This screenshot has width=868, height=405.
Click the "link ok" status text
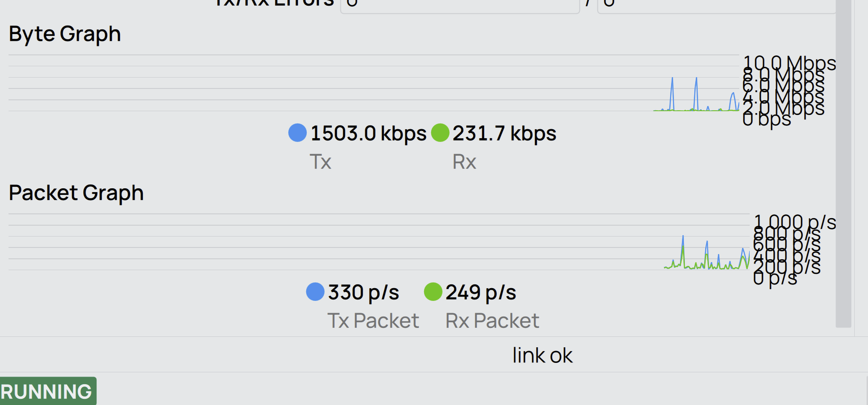(542, 355)
